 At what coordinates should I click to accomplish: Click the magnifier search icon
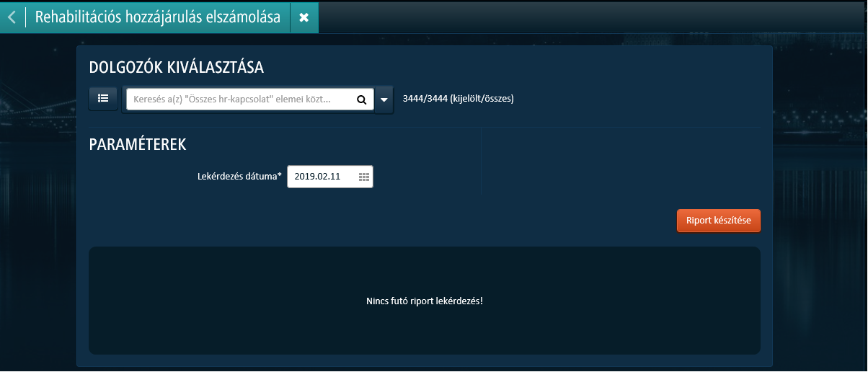(361, 99)
